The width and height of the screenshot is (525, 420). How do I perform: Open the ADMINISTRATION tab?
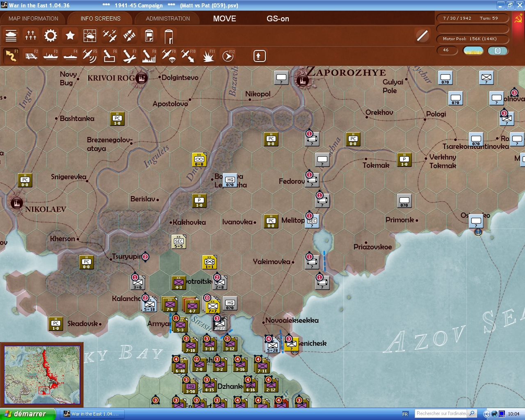coord(168,18)
